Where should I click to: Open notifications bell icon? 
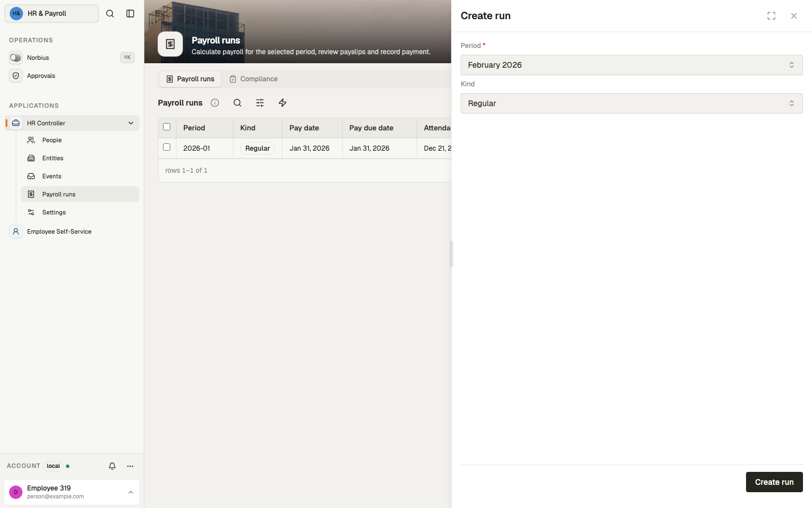tap(112, 466)
